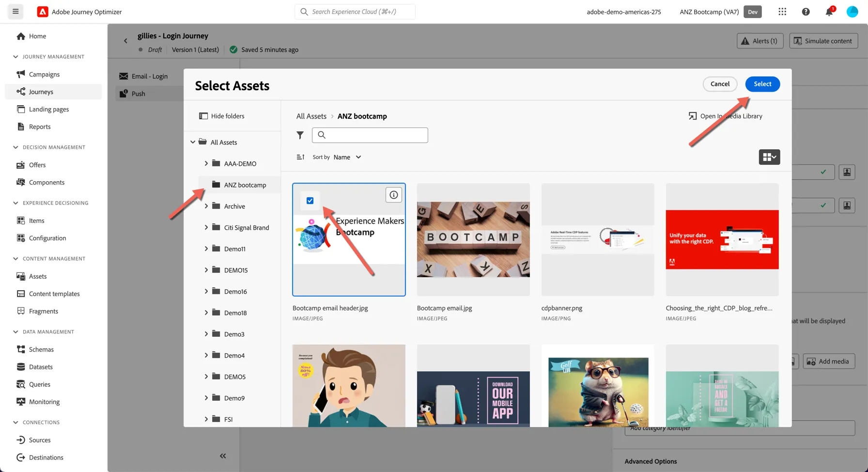Go to Content templates menu item
Viewport: 868px width, 472px height.
click(x=53, y=294)
